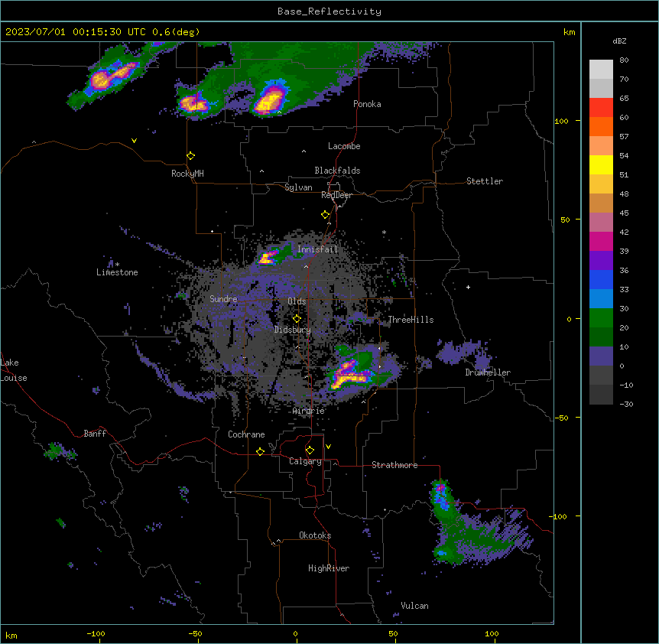Pick the light gray 80–70 dBZ legend swatch
Viewport: 659px width, 644px height.
(x=601, y=70)
